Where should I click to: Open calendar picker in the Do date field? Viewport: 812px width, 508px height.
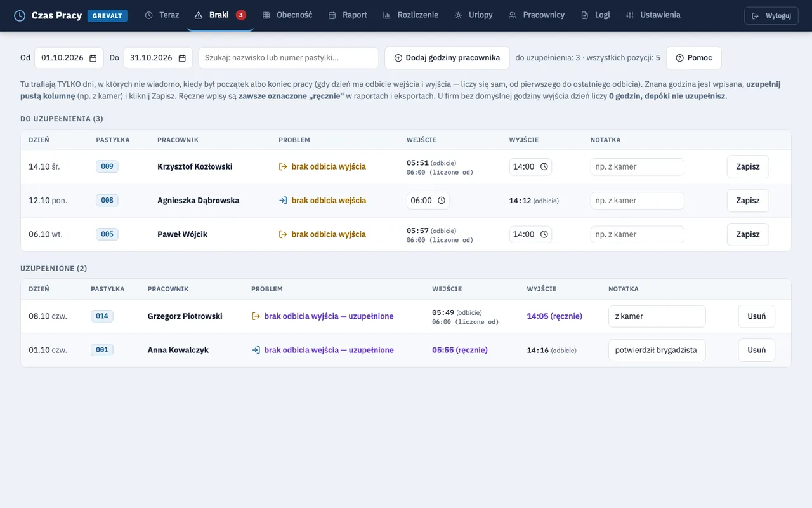pyautogui.click(x=182, y=58)
